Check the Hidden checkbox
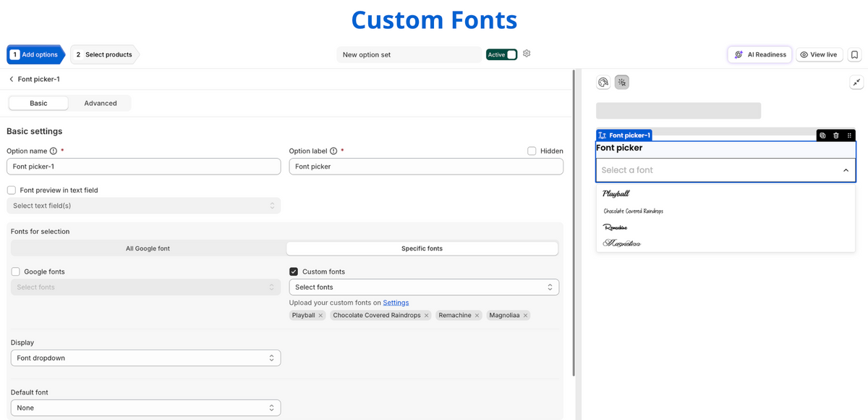The height and width of the screenshot is (420, 868). point(532,151)
